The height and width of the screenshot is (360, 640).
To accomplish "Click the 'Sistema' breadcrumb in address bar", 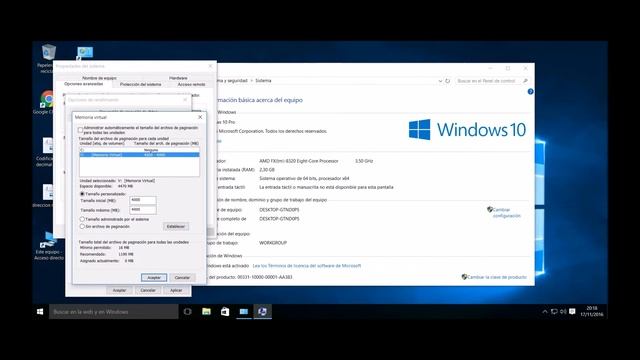I will click(x=263, y=81).
